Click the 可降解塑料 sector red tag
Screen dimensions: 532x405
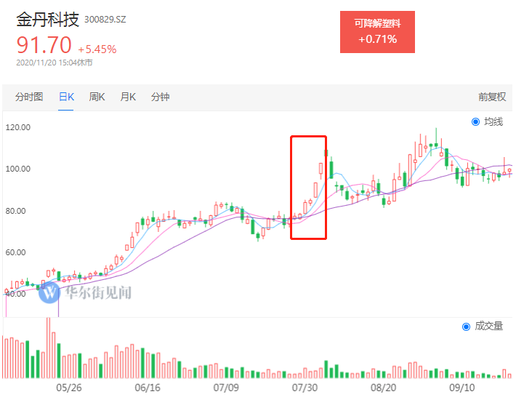click(377, 32)
